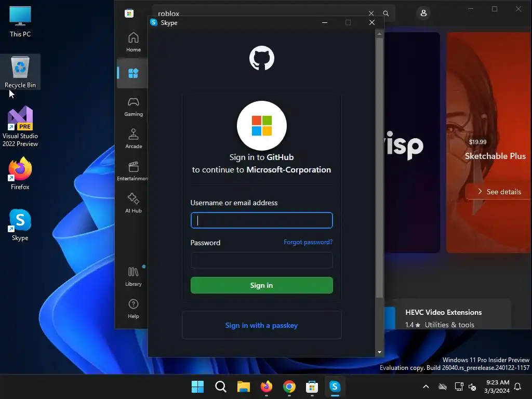Viewport: 532px width, 399px height.
Task: Open Home in Microsoft Store sidebar
Action: pos(134,42)
